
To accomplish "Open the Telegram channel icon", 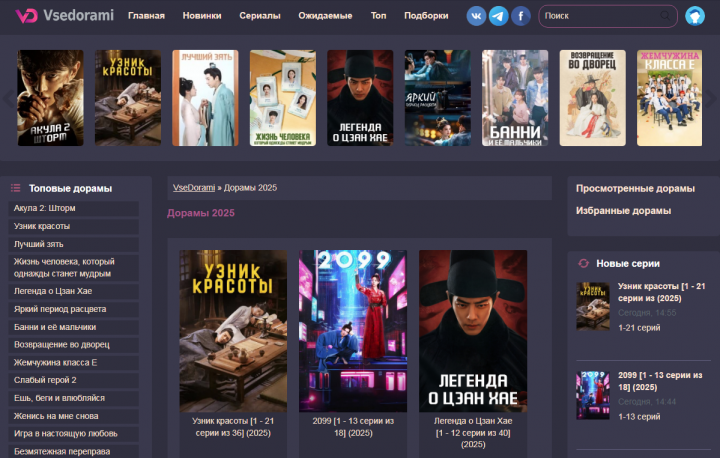I will coord(498,16).
